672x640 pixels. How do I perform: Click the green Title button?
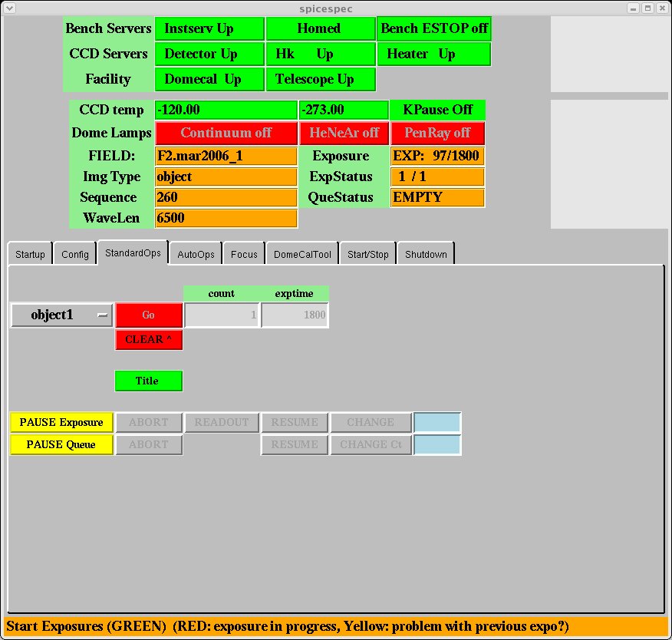(149, 381)
